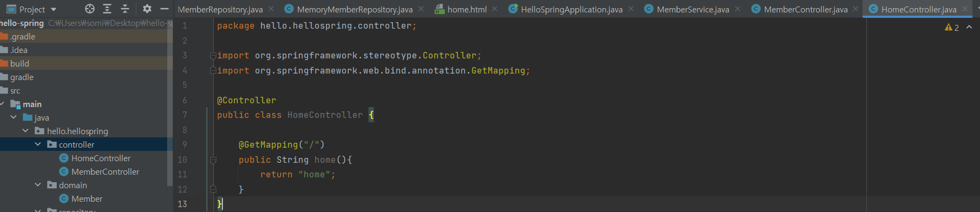
Task: Close the MemberRepository.java tab
Action: click(271, 9)
